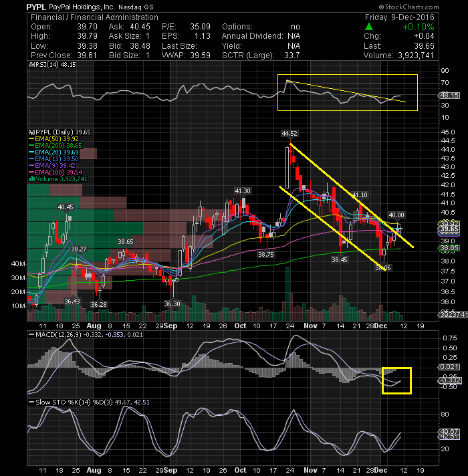Click the 44.52 peak price label

pos(289,134)
